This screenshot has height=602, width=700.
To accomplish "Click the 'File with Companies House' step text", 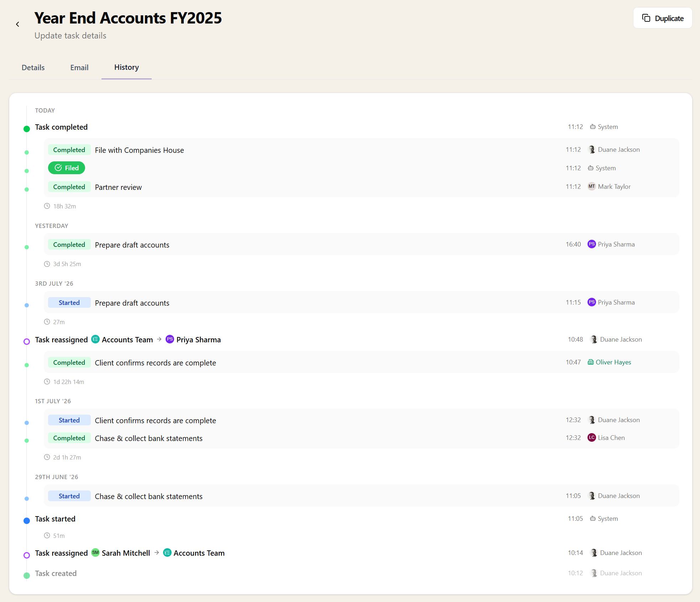I will coord(139,150).
